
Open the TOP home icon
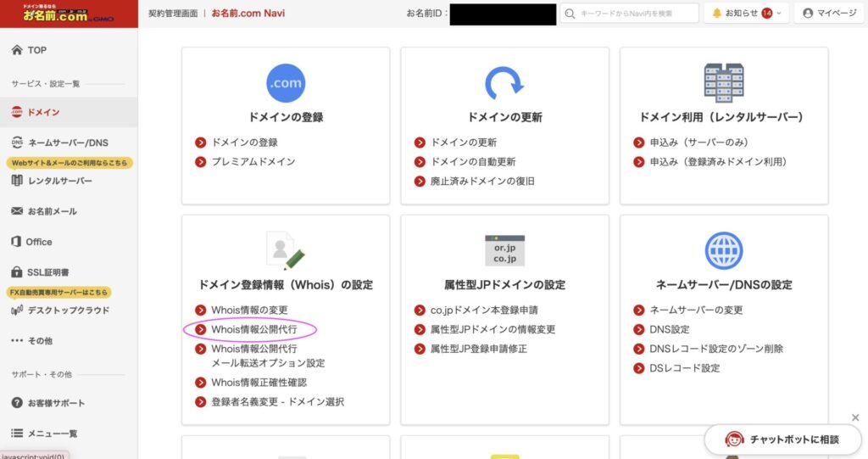click(x=17, y=50)
